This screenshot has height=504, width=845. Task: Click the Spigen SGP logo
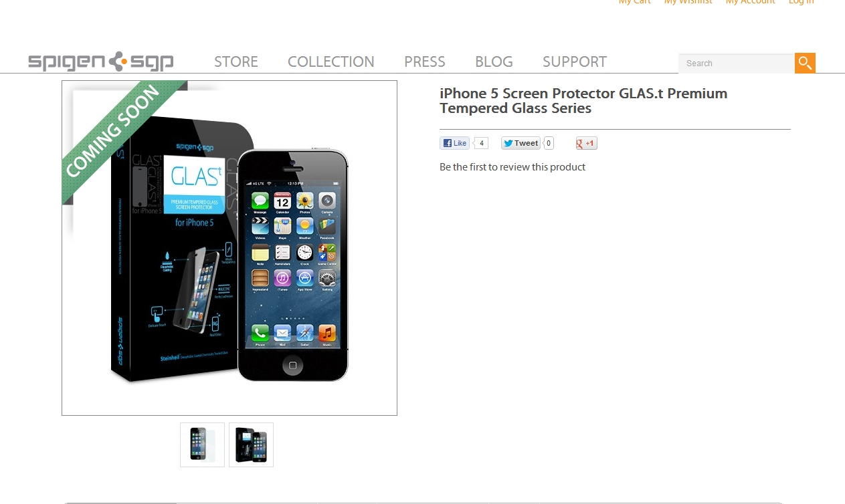pos(101,61)
